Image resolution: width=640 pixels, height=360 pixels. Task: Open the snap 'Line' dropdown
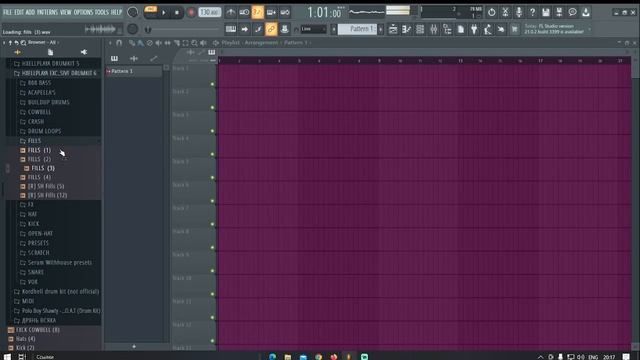click(x=313, y=29)
